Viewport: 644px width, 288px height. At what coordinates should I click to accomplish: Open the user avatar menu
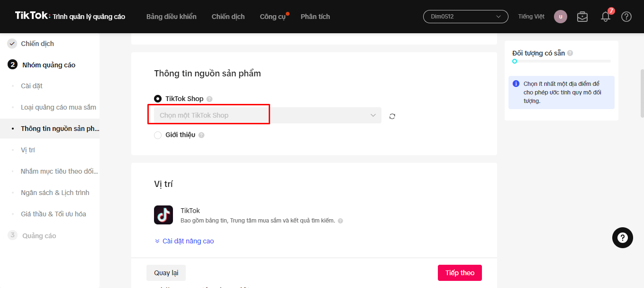[561, 17]
